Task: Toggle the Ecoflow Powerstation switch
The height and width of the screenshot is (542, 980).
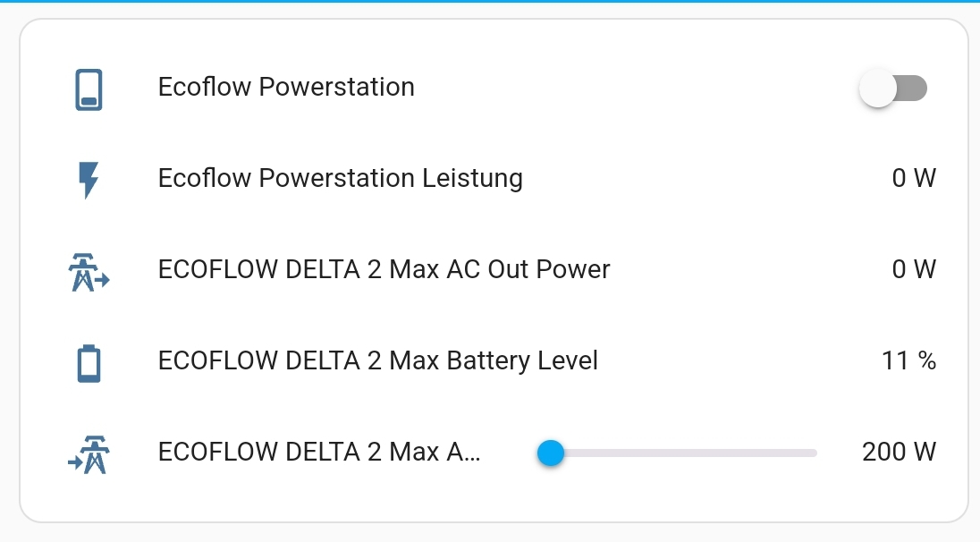Action: point(893,89)
